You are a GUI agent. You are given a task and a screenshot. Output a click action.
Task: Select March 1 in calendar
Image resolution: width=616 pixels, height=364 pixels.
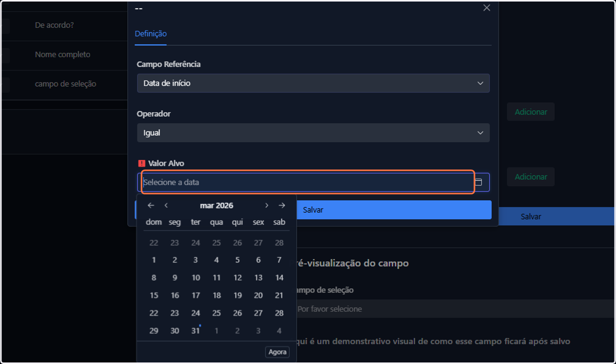154,260
